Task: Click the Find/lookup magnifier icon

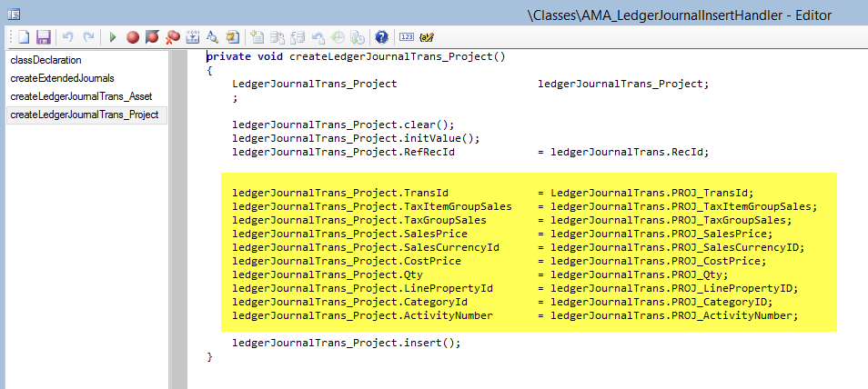Action: [211, 37]
